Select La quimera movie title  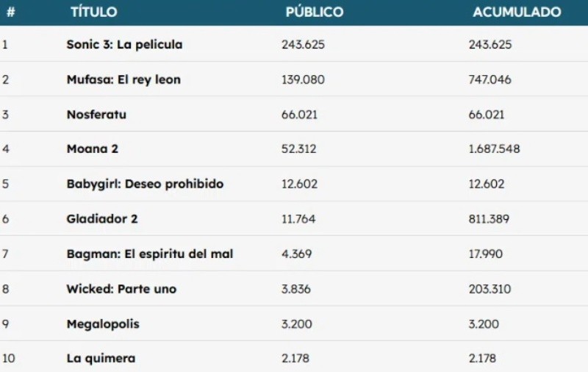pyautogui.click(x=101, y=359)
